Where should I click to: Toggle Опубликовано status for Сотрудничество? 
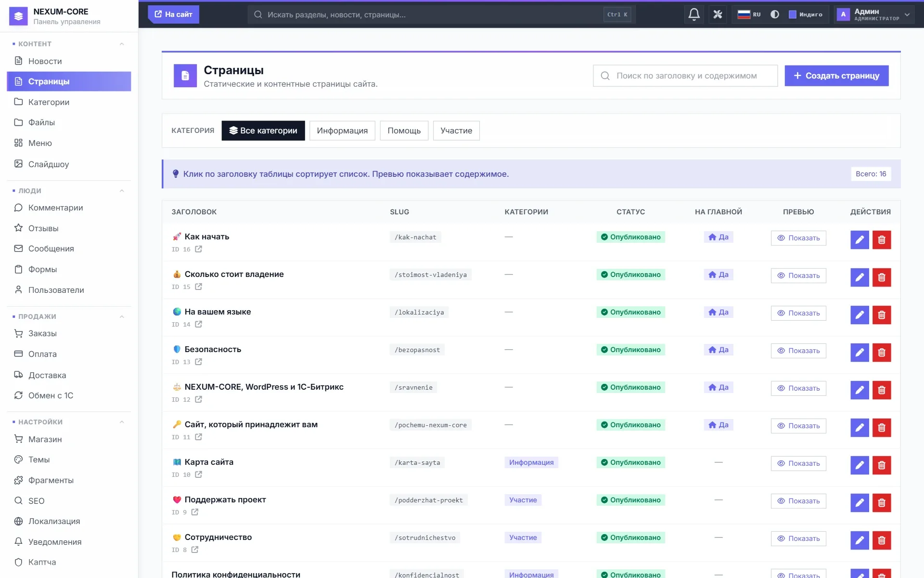(630, 538)
